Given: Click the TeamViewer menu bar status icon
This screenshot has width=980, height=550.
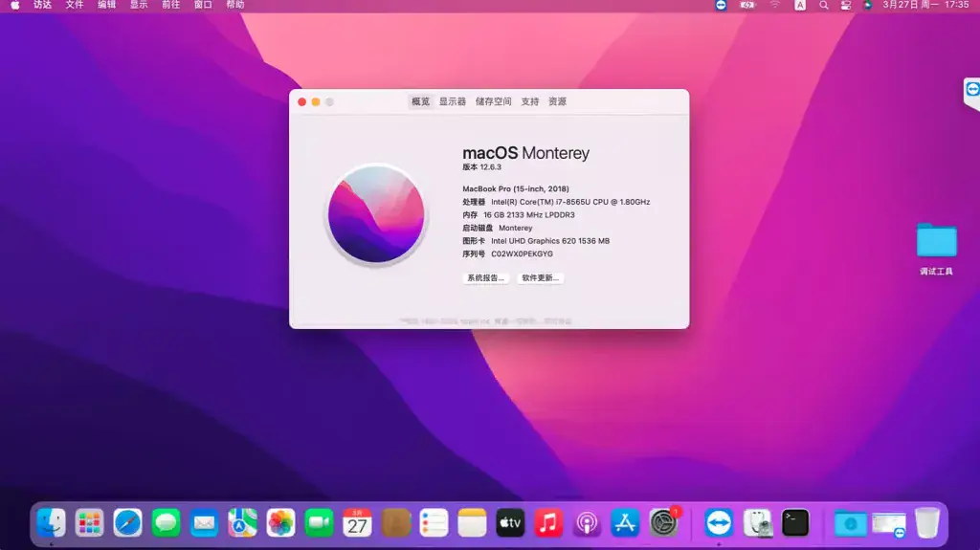Looking at the screenshot, I should (x=721, y=5).
